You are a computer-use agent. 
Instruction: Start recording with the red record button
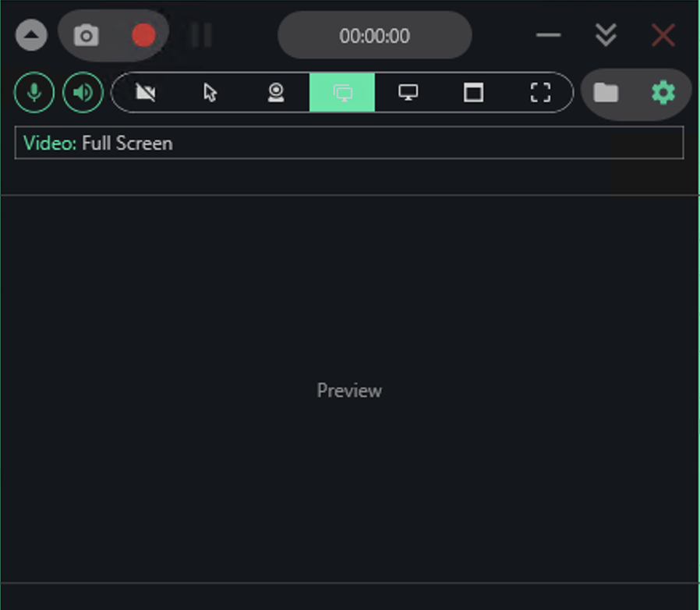tap(143, 35)
